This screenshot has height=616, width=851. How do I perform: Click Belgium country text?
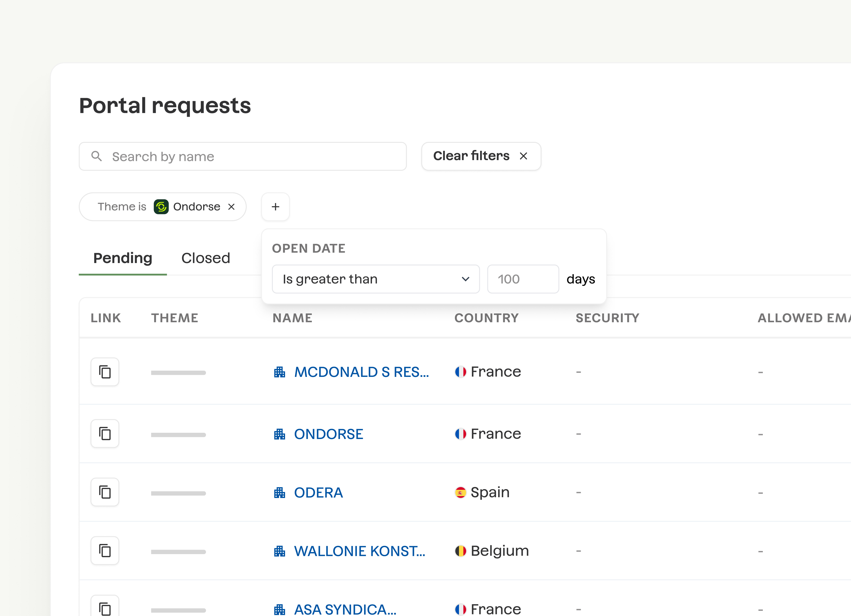pos(500,551)
